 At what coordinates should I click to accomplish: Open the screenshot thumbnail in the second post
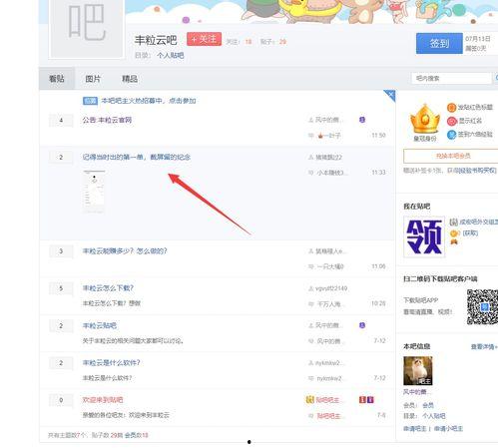(94, 192)
